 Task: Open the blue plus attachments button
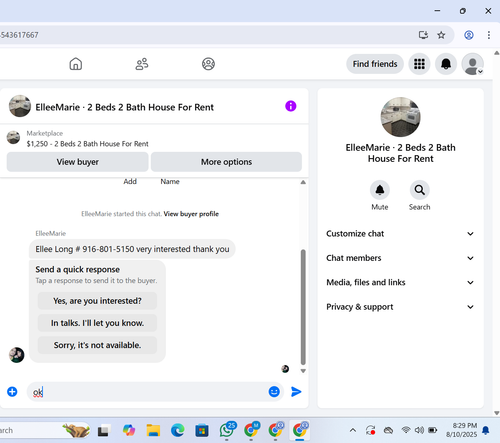(x=12, y=392)
